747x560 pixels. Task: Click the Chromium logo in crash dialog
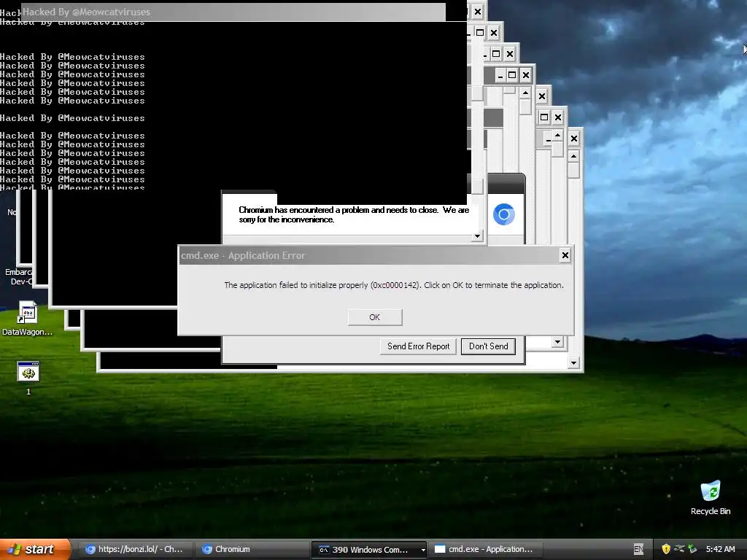point(504,214)
